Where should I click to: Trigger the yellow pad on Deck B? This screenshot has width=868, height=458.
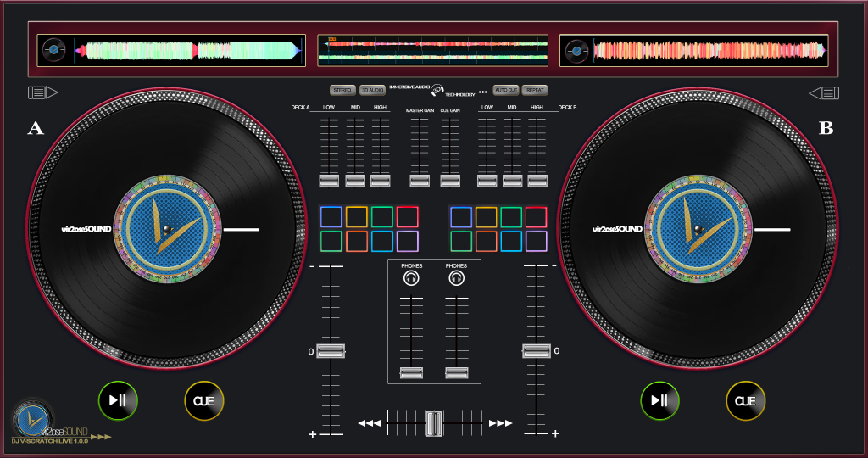(486, 217)
